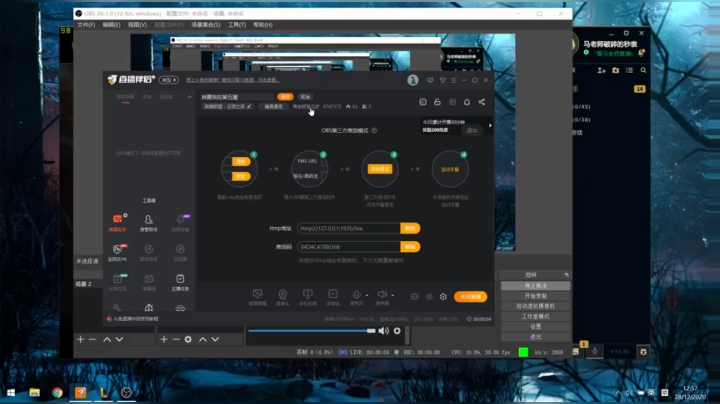This screenshot has width=720, height=404.
Task: Click 停止推流 button in OBS controls
Action: pos(535,286)
